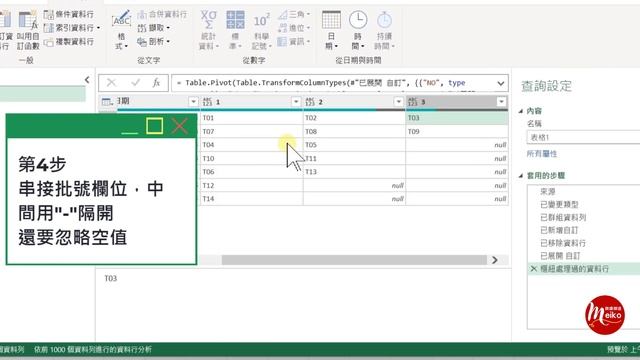Click table icon at grid corner

click(107, 102)
